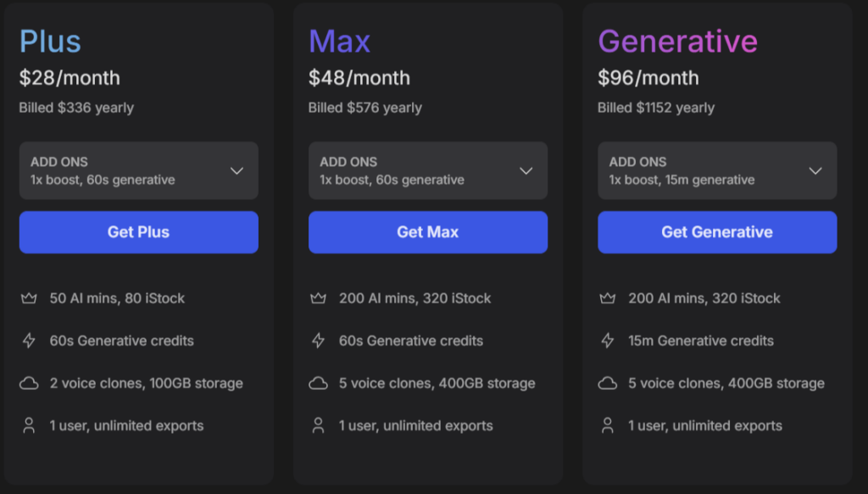Click the crown icon in Plus plan
This screenshot has width=868, height=494.
point(29,299)
